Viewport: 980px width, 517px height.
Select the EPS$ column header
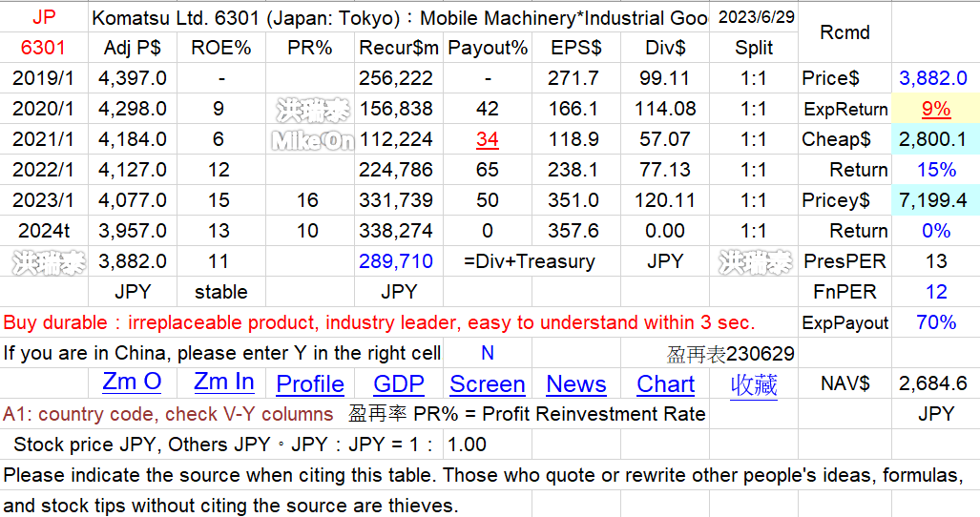576,48
